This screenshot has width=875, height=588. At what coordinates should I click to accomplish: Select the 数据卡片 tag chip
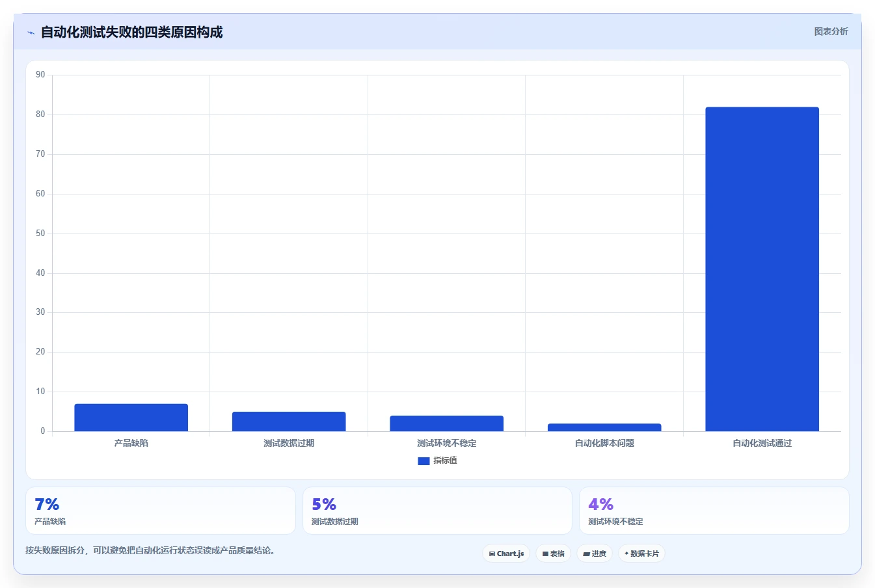tap(641, 554)
